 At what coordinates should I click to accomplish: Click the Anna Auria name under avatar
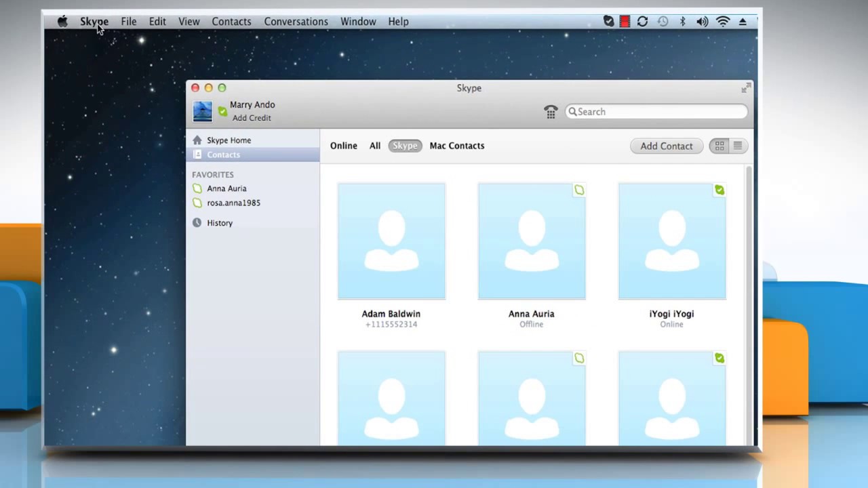coord(532,314)
